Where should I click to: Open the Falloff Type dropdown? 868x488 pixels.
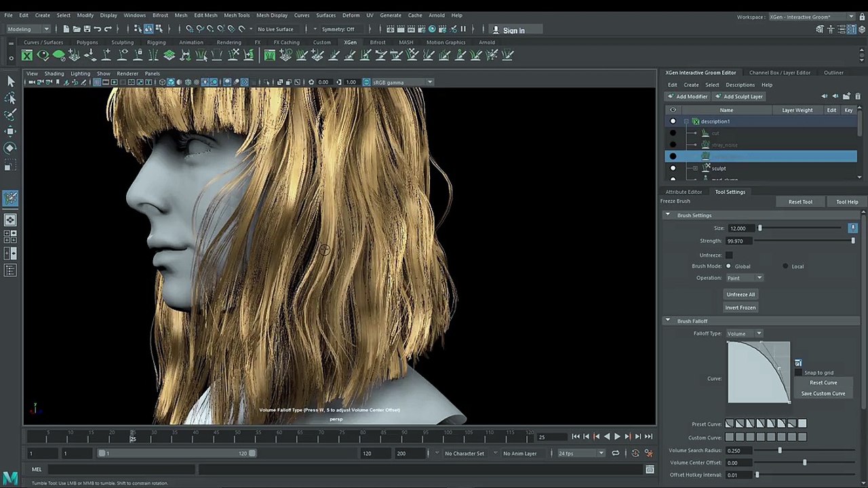745,333
